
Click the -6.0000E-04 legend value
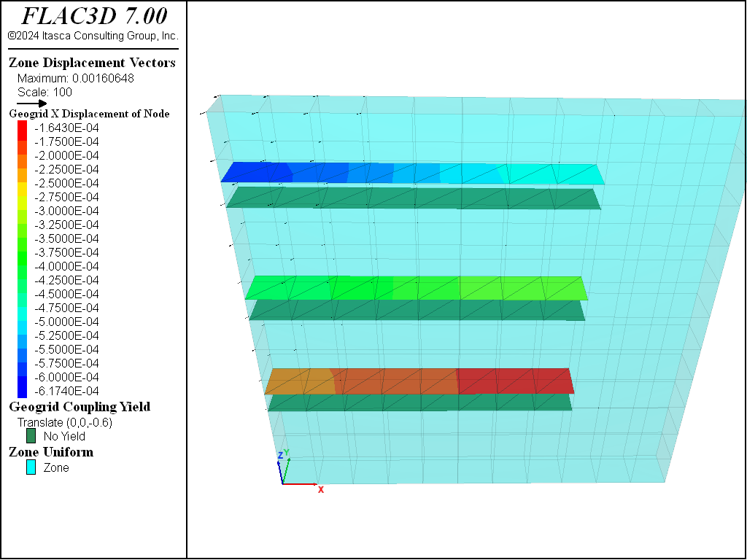[x=66, y=377]
